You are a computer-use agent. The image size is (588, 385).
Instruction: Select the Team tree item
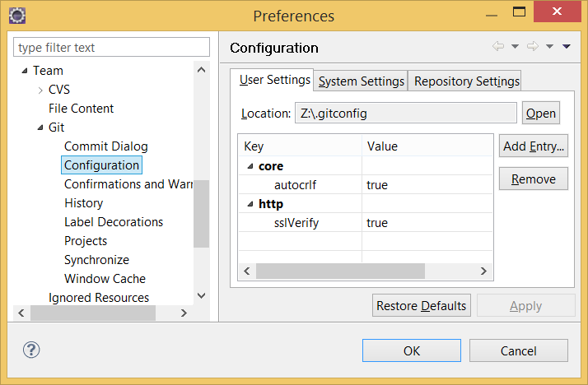pos(48,71)
